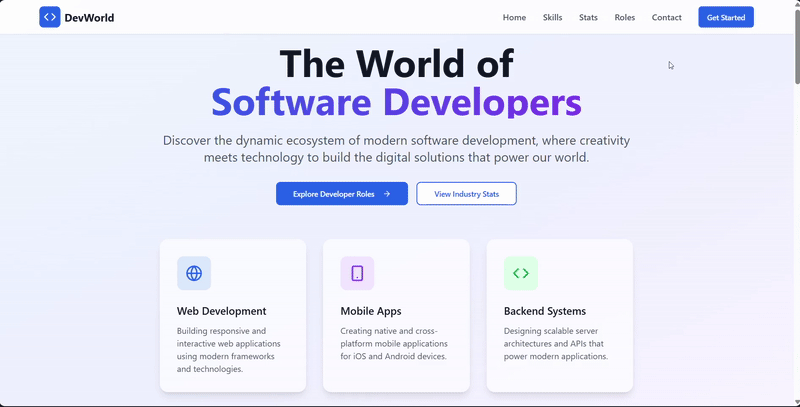Click the 'Building responsive and interactive' description
Viewport: 800px width, 407px height.
[x=229, y=350]
